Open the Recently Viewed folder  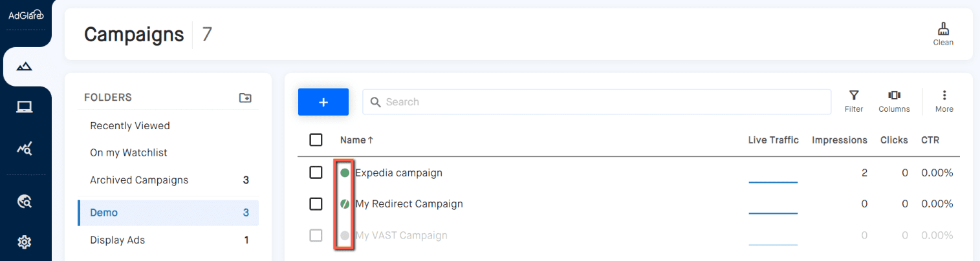[130, 126]
